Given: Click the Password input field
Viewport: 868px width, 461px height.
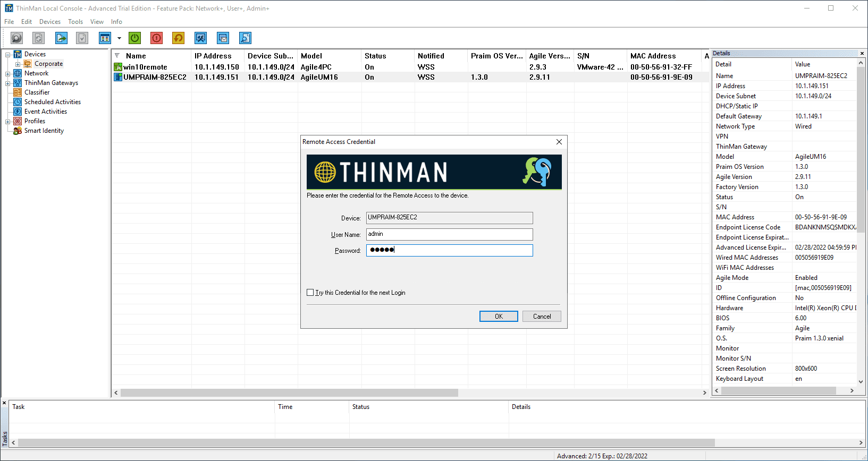Looking at the screenshot, I should [450, 250].
